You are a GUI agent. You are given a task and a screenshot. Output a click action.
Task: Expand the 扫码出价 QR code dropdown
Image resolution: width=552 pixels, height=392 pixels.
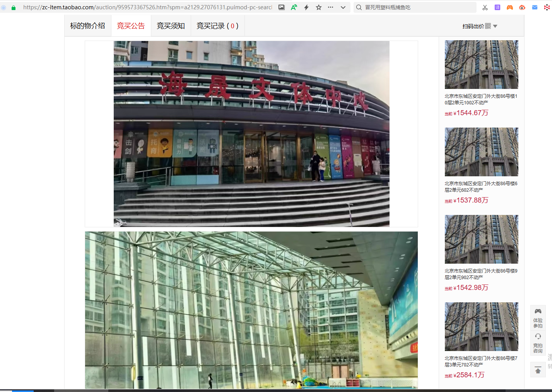click(480, 26)
